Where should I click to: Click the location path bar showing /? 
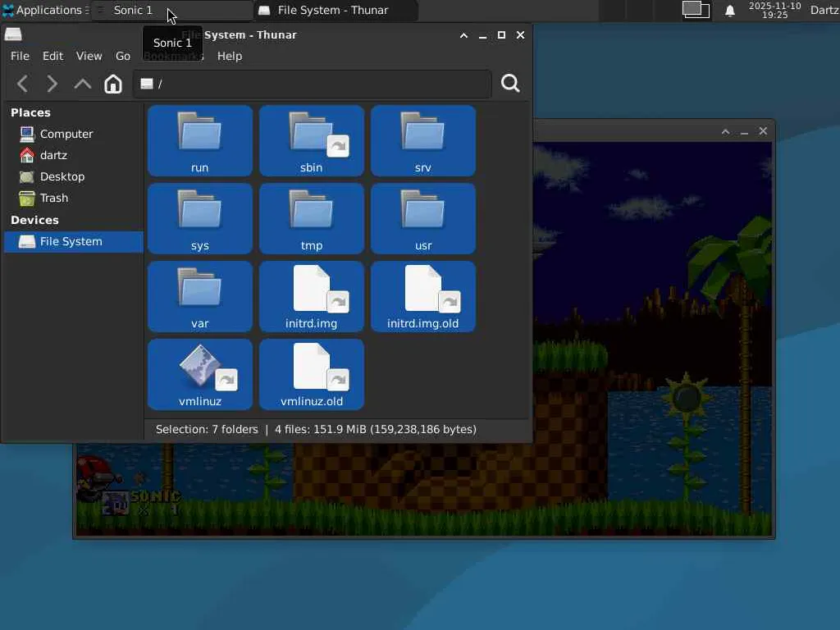click(313, 84)
